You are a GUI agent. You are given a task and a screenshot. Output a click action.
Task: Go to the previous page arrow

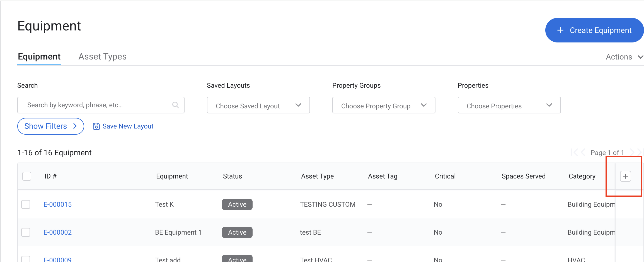coord(583,153)
